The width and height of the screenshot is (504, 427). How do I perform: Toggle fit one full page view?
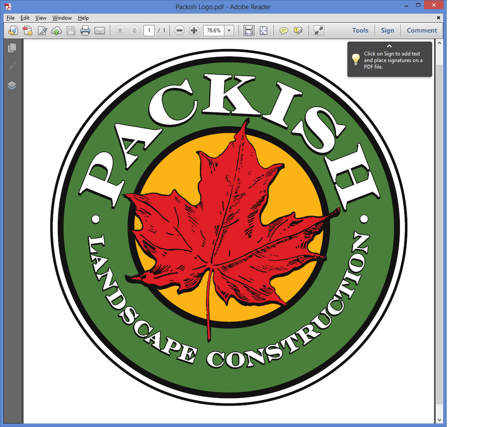pos(263,31)
